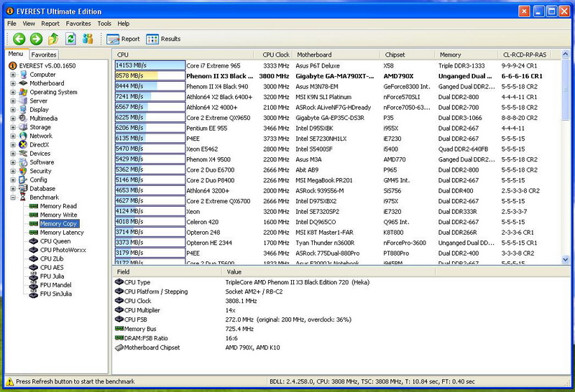Select the Config tree icon
575x392 pixels.
23,180
